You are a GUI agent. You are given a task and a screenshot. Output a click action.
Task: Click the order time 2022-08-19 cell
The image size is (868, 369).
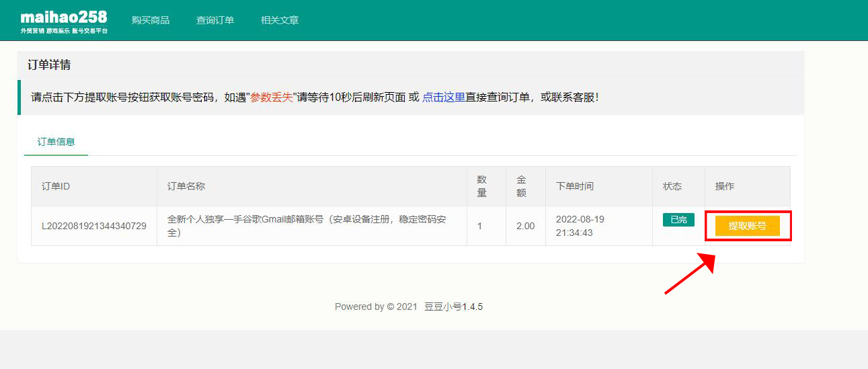tap(580, 226)
